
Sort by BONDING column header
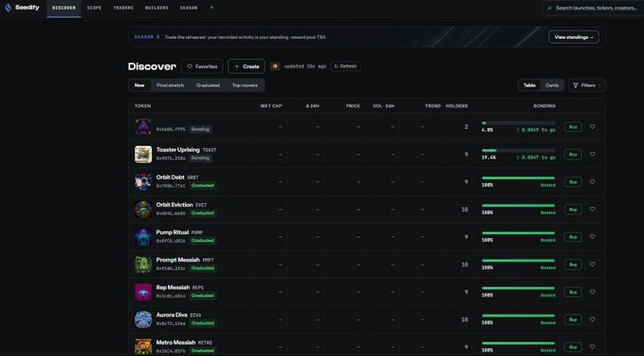pyautogui.click(x=544, y=105)
